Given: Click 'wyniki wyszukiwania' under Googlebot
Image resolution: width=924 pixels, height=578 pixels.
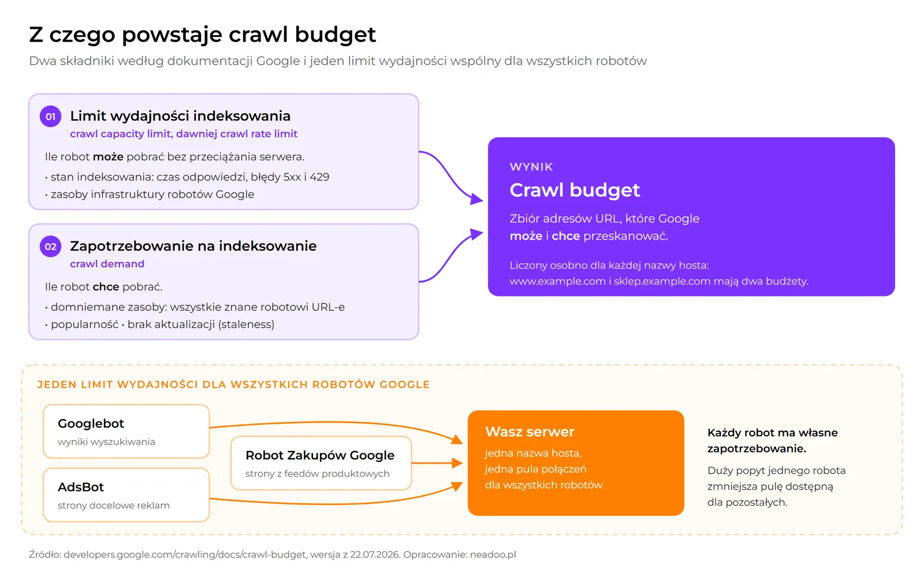Looking at the screenshot, I should tap(106, 442).
